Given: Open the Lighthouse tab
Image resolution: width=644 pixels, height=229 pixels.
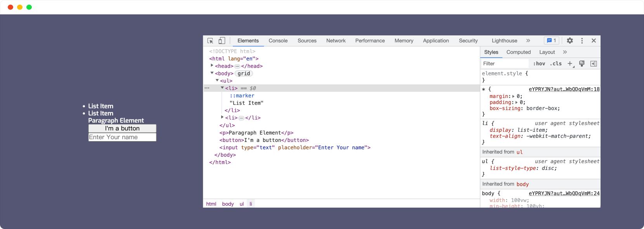Looking at the screenshot, I should [504, 41].
